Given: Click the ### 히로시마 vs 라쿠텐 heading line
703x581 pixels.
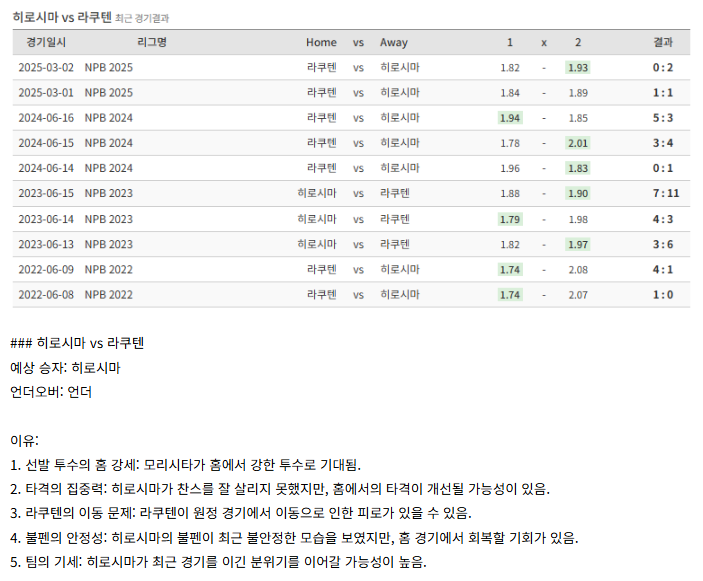Looking at the screenshot, I should (x=77, y=344).
